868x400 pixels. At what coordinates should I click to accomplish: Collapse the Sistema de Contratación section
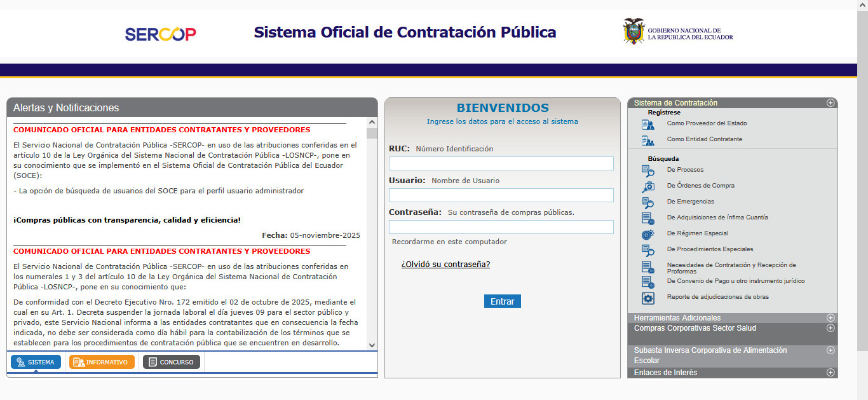point(830,103)
